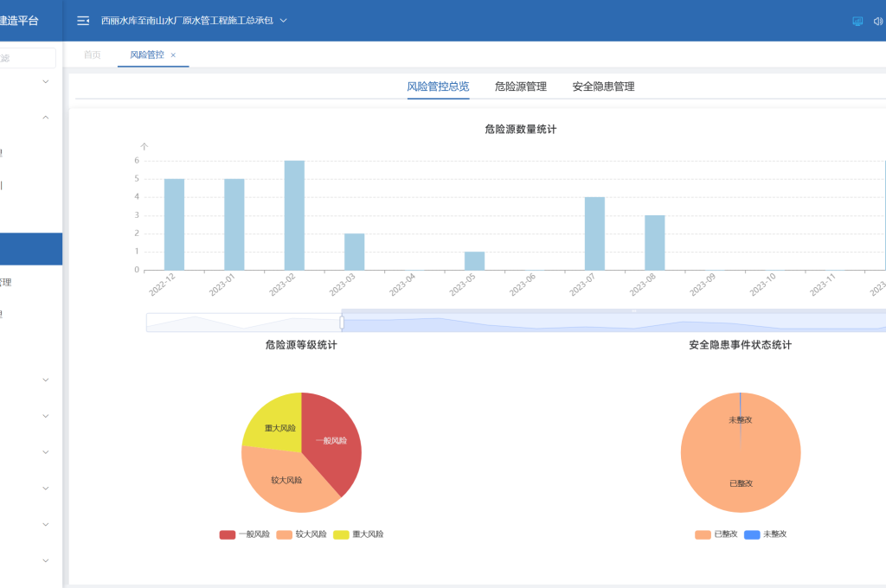The height and width of the screenshot is (588, 886).
Task: Open the monitor display icon in header
Action: 857,21
